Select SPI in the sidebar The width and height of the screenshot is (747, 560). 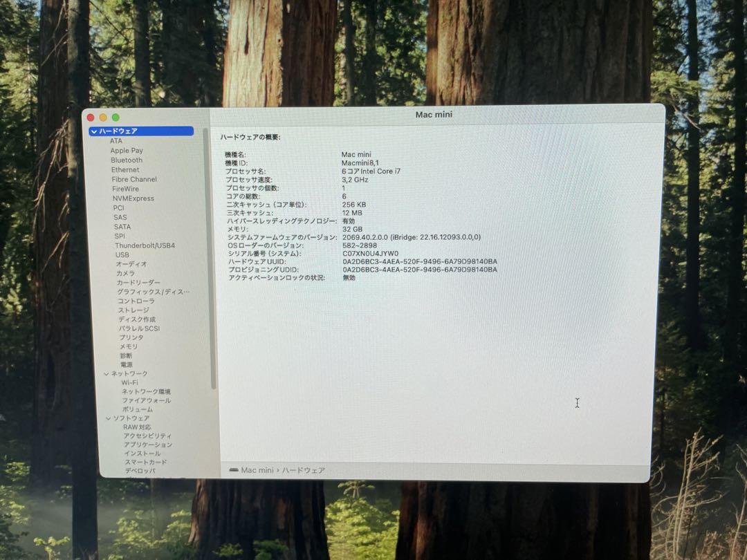(120, 236)
